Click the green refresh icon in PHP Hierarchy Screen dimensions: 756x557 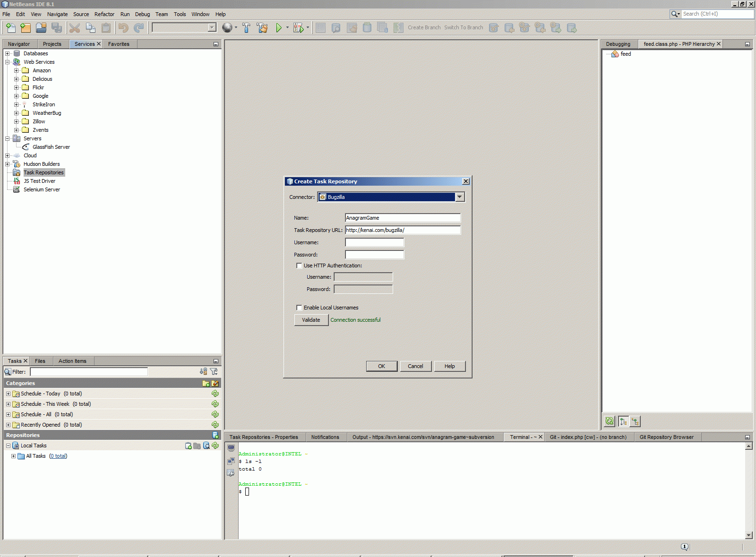[610, 421]
